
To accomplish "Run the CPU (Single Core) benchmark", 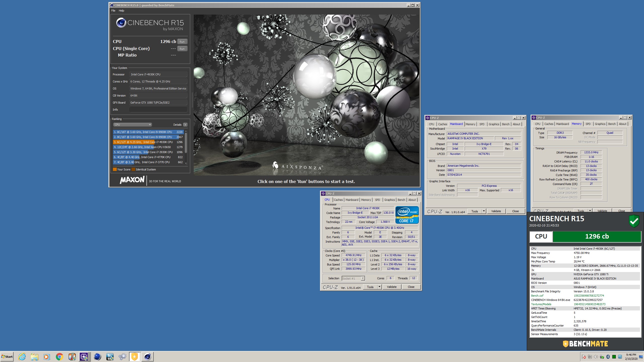I will (182, 49).
